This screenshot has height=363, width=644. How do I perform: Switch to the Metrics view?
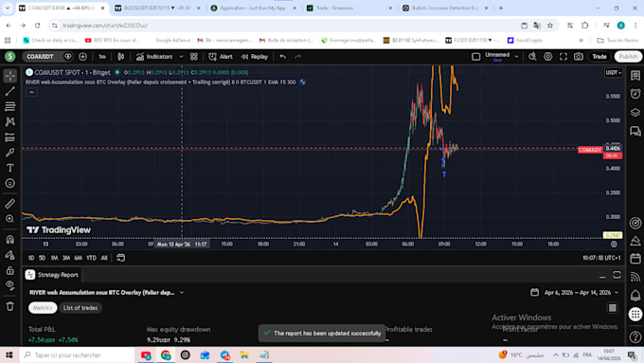[x=43, y=308]
